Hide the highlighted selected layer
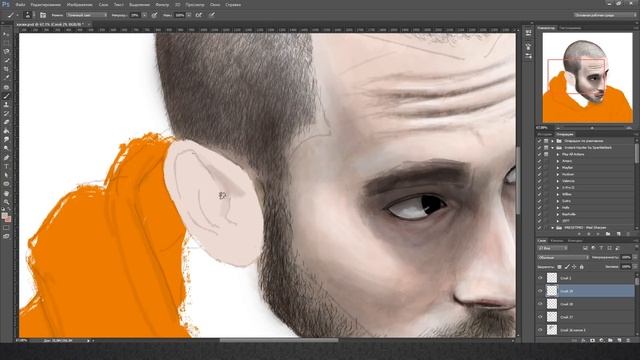The height and width of the screenshot is (360, 640). (x=540, y=291)
